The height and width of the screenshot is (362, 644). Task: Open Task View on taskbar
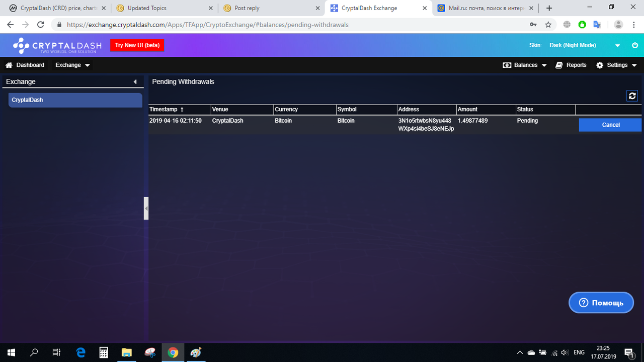coord(57,352)
